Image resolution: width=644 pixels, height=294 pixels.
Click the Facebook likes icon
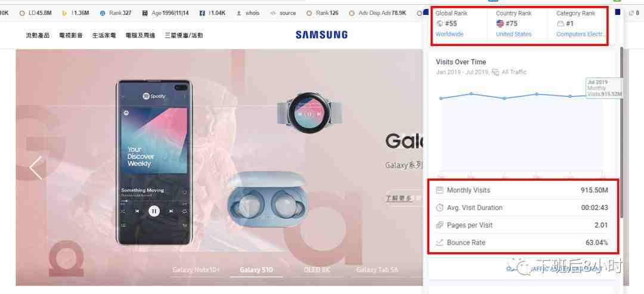[202, 13]
